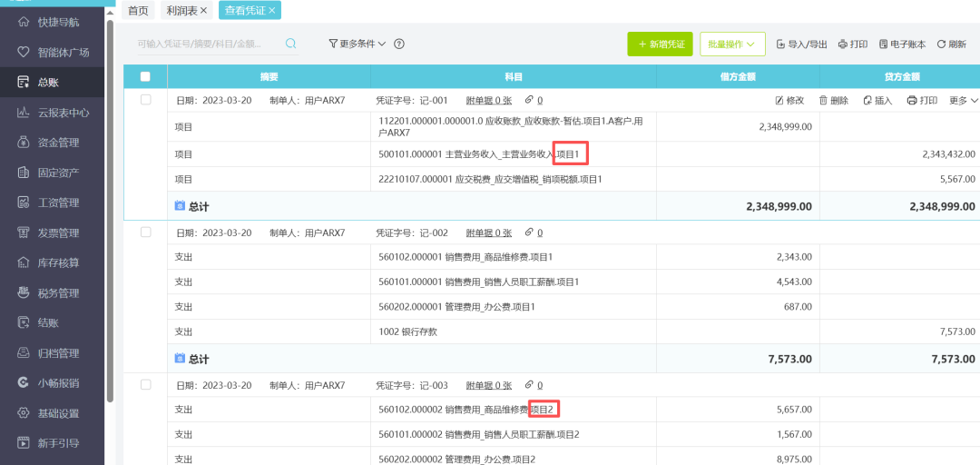
Task: Select the 应交增值税 销项税额 row
Action: (x=573, y=180)
